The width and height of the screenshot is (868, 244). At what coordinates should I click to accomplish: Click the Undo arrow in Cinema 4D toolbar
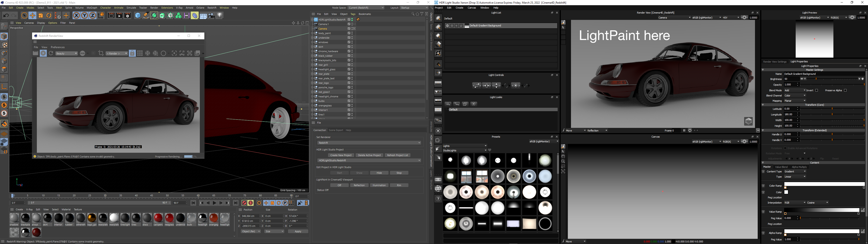[x=6, y=16]
